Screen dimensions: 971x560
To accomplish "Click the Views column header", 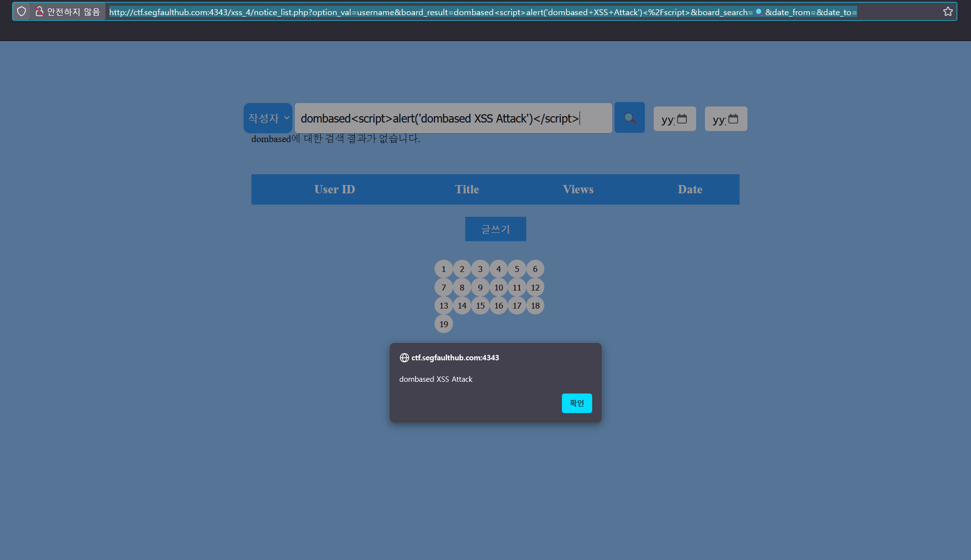I will 578,189.
